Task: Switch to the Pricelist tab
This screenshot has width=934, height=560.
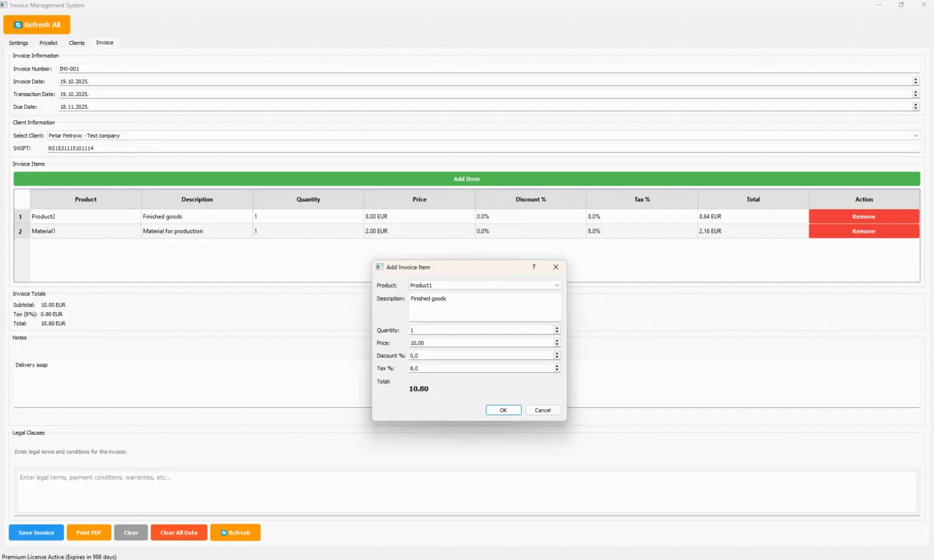Action: tap(48, 43)
